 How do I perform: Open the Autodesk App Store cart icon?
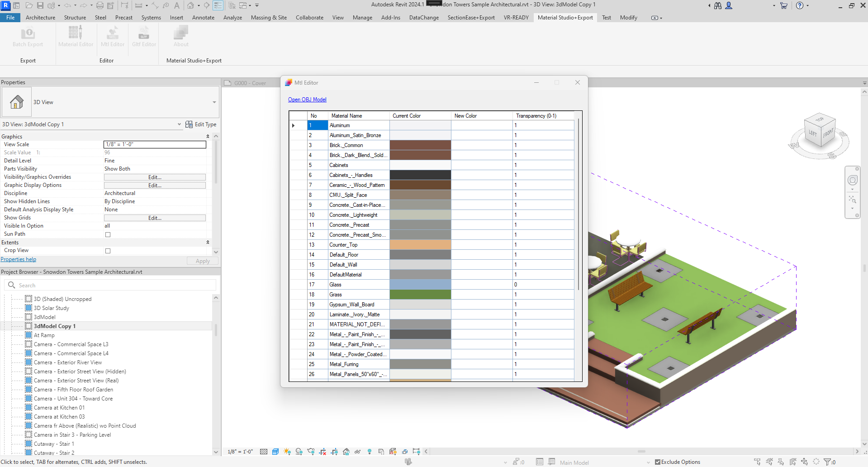tap(784, 5)
